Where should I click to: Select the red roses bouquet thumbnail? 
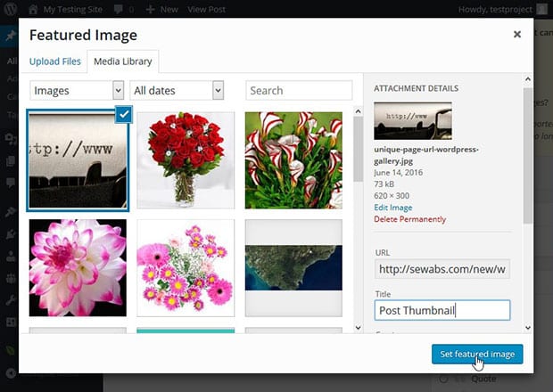186,160
